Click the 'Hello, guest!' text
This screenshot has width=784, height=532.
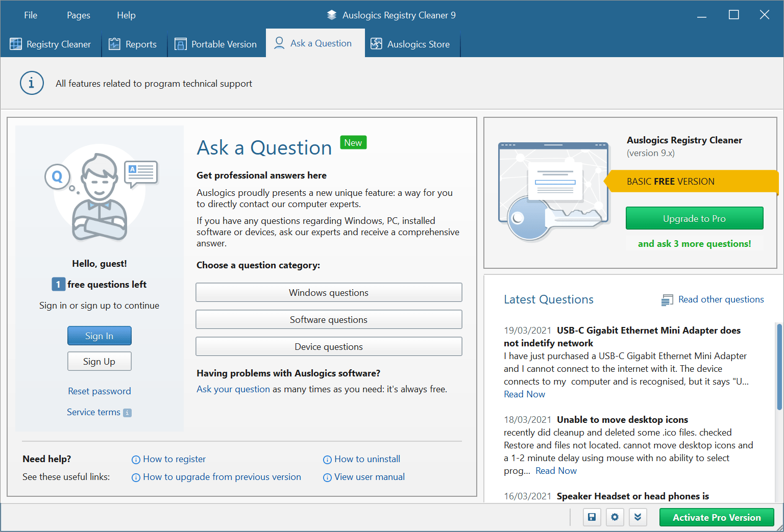tap(100, 263)
